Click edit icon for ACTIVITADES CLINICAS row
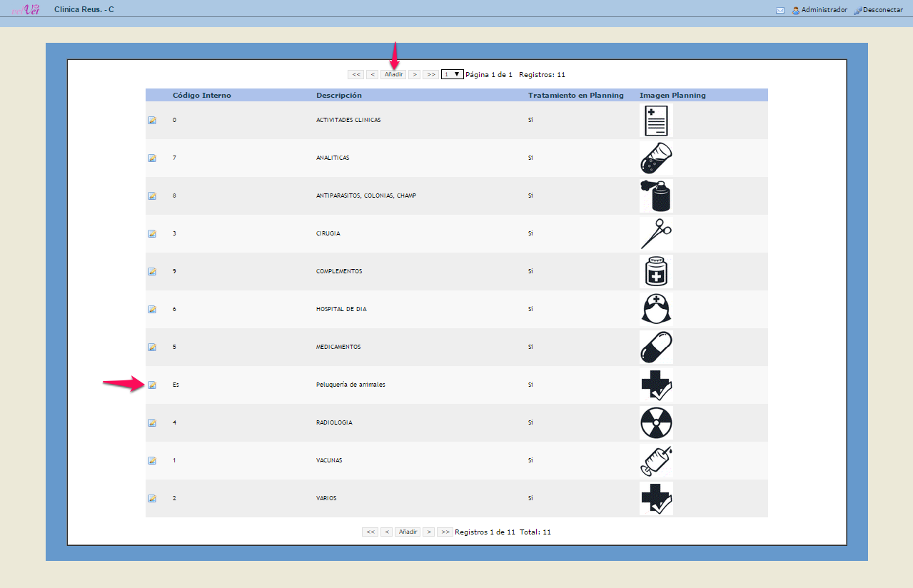The height and width of the screenshot is (588, 913). pos(152,120)
